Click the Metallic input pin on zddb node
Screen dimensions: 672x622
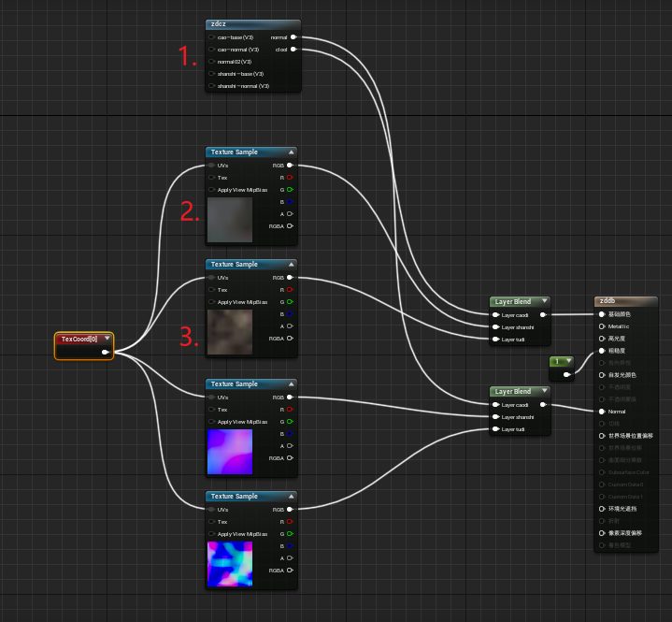tap(602, 326)
